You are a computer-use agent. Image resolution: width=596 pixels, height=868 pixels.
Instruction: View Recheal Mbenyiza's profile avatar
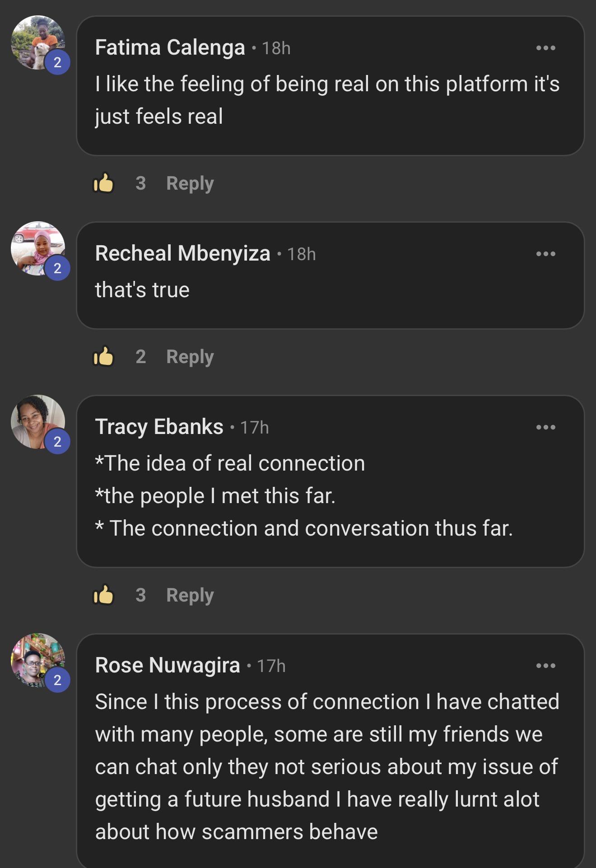tap(38, 248)
